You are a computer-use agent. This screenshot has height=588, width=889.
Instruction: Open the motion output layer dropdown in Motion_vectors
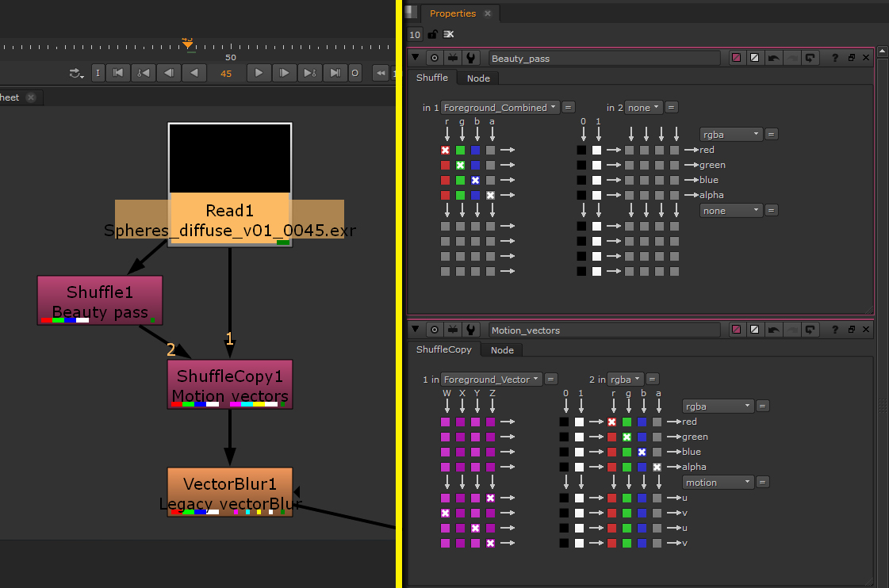point(717,482)
